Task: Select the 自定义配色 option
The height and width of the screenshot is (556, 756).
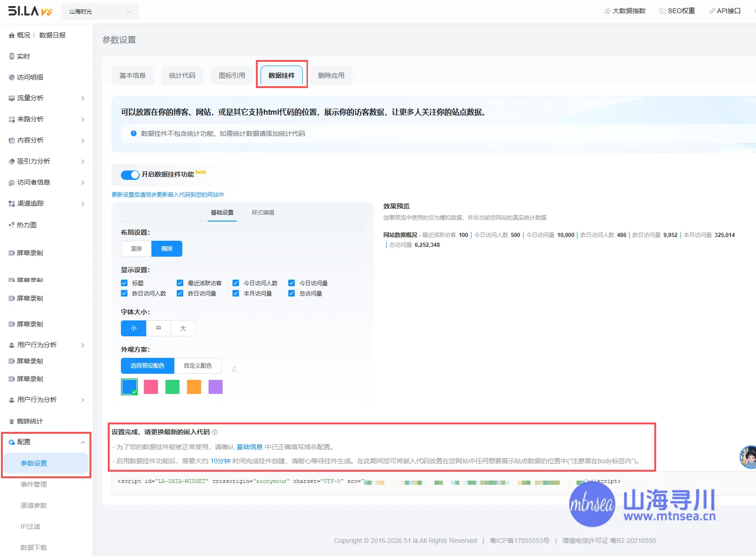Action: tap(198, 366)
